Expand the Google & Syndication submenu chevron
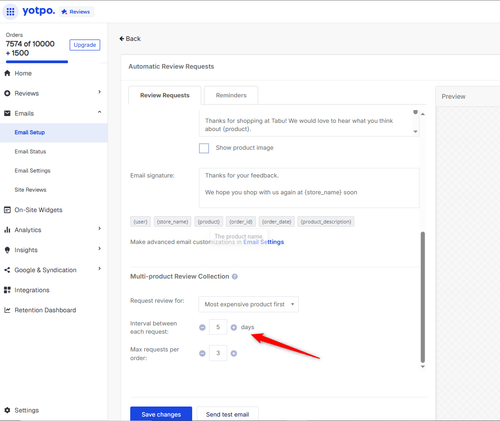Viewport: 500px width, 421px height. pyautogui.click(x=99, y=268)
